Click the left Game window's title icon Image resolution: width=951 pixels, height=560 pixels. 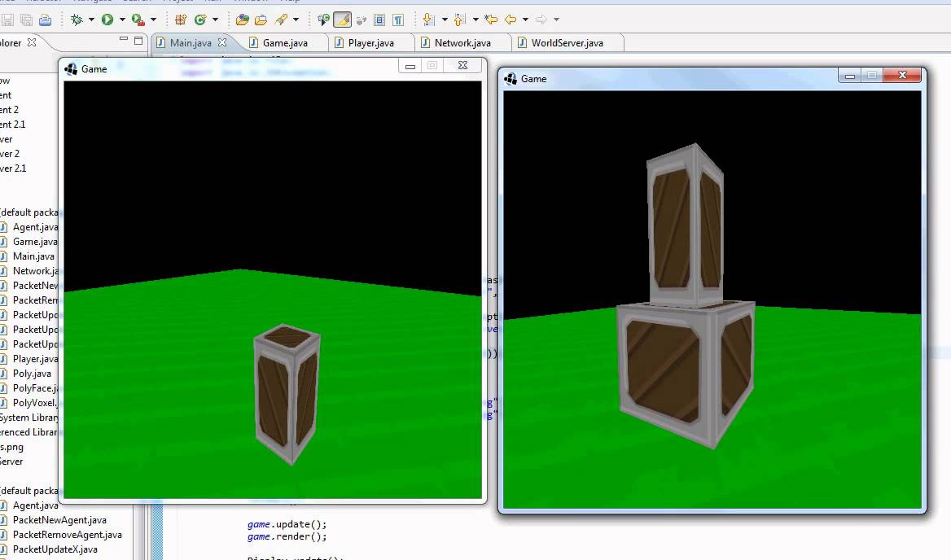pos(71,69)
